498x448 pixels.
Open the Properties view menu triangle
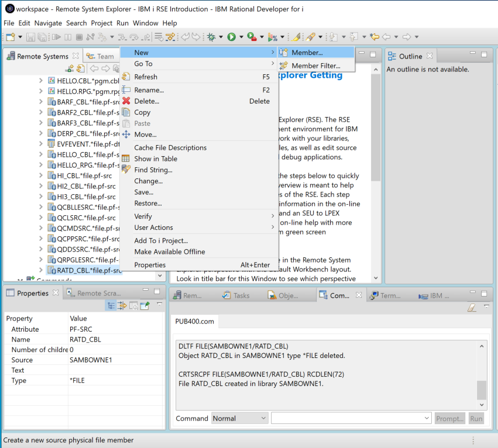point(159,304)
